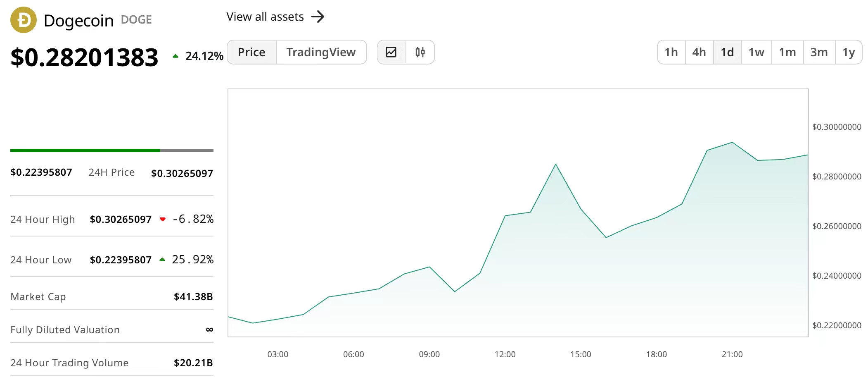Image resolution: width=868 pixels, height=382 pixels.
Task: Click the 24 Hour High label
Action: [43, 220]
